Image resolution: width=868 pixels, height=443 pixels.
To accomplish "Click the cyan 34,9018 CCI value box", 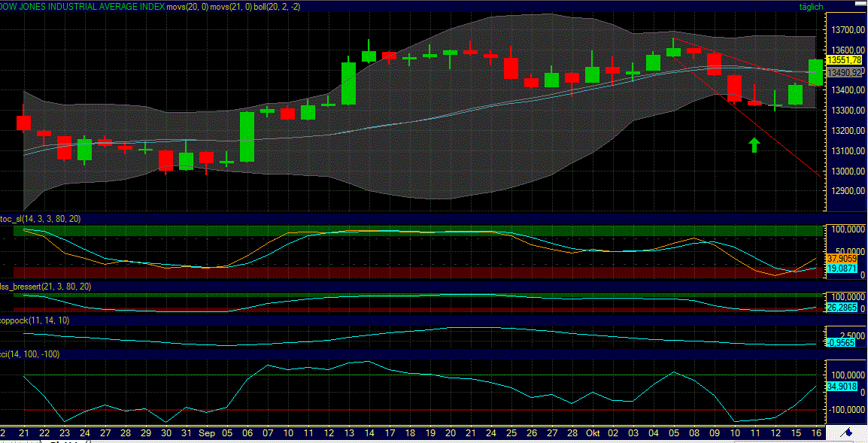I will coord(841,387).
